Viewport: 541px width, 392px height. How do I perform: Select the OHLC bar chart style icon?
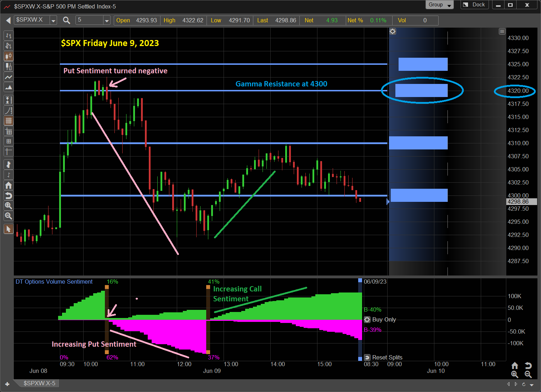[x=9, y=35]
